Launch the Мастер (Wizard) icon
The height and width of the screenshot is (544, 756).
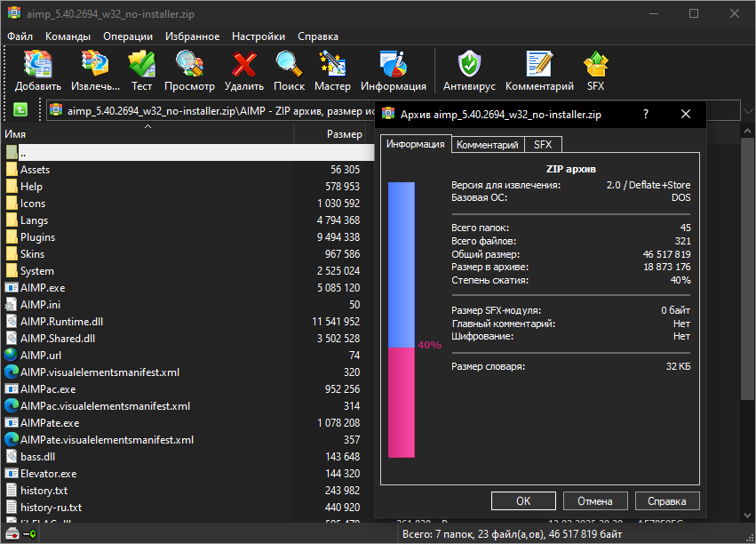tap(332, 64)
